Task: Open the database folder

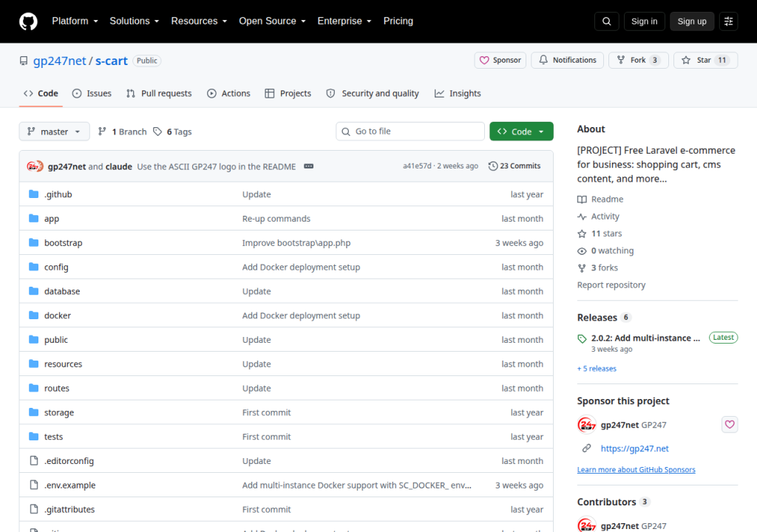Action: (x=62, y=291)
